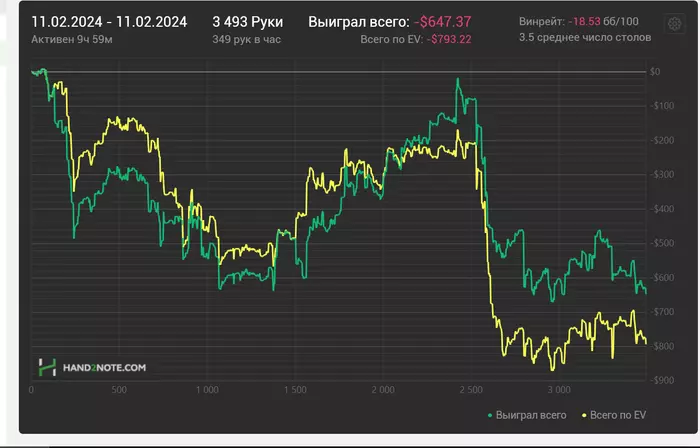Click the 'Всего по EV:' header label
700x448 pixels.
click(392, 39)
